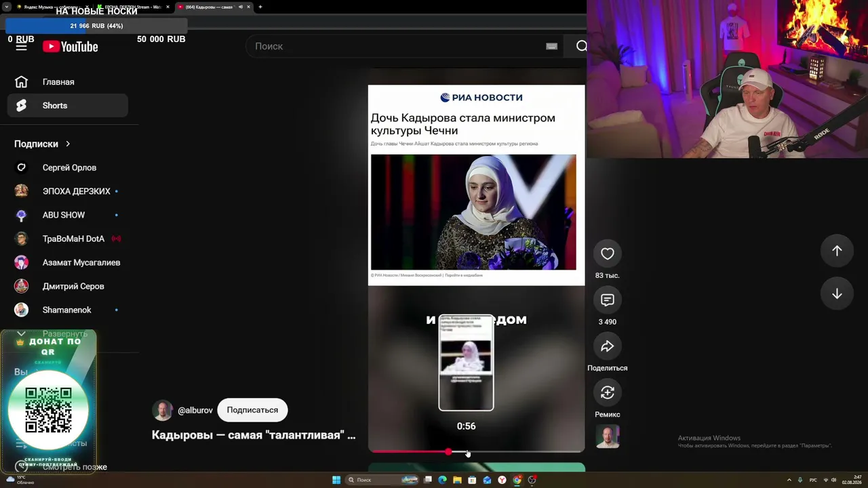Click the 3 490 comment count
Image resolution: width=868 pixels, height=488 pixels.
pyautogui.click(x=608, y=322)
